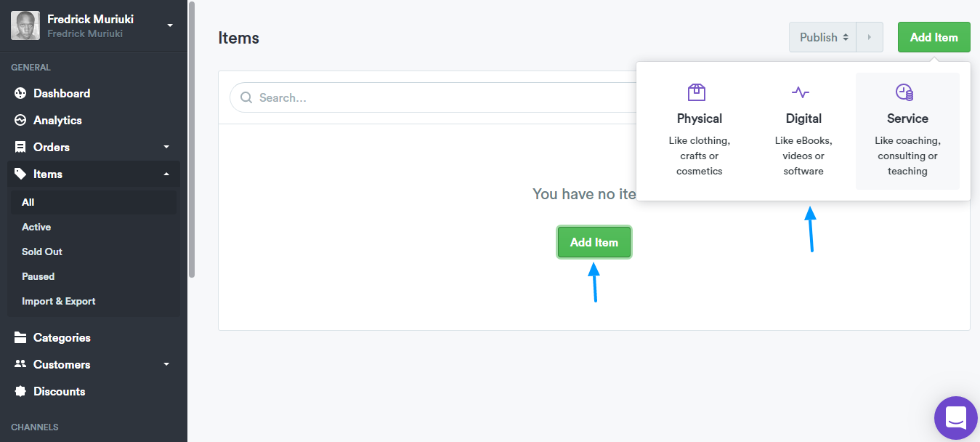The width and height of the screenshot is (980, 442).
Task: Expand the Customers submenu arrow
Action: click(166, 364)
